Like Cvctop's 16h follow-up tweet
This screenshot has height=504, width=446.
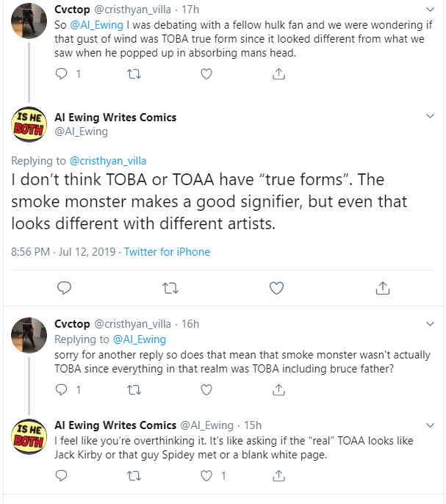[206, 389]
